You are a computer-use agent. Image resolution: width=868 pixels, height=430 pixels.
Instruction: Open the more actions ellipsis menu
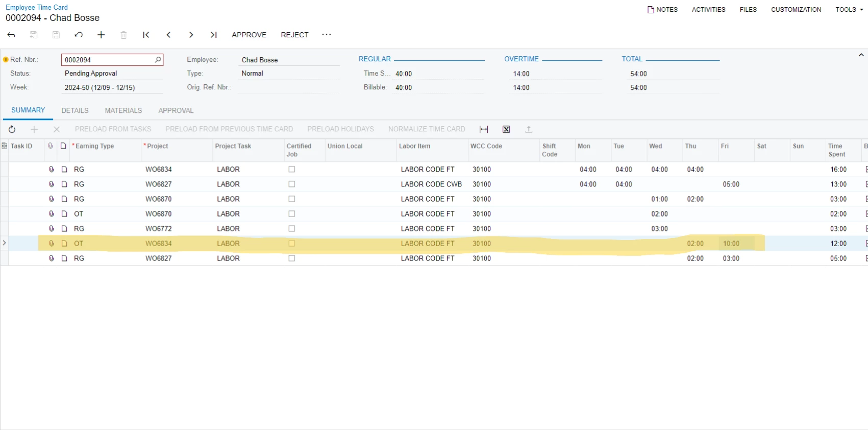[327, 34]
